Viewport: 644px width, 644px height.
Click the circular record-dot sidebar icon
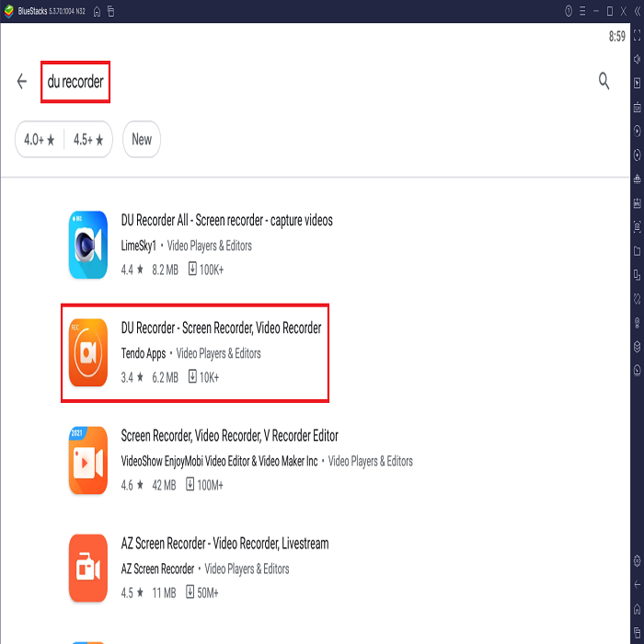tap(637, 155)
